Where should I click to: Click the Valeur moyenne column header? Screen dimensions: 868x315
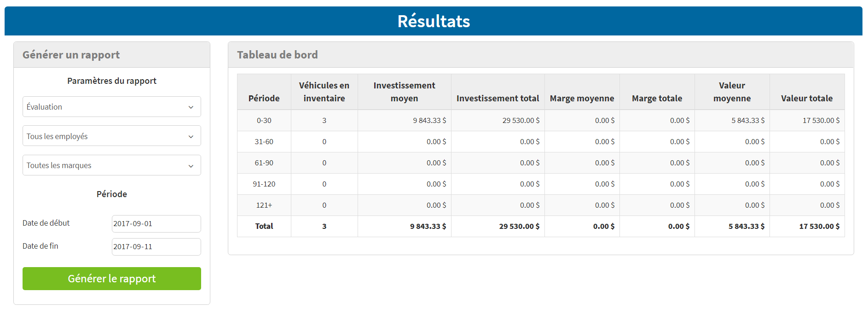(x=732, y=92)
